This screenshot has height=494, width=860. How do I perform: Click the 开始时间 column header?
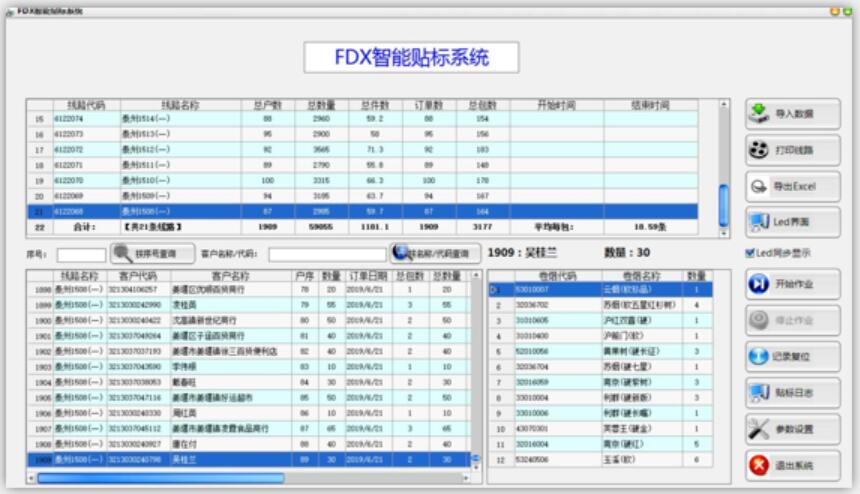(557, 105)
